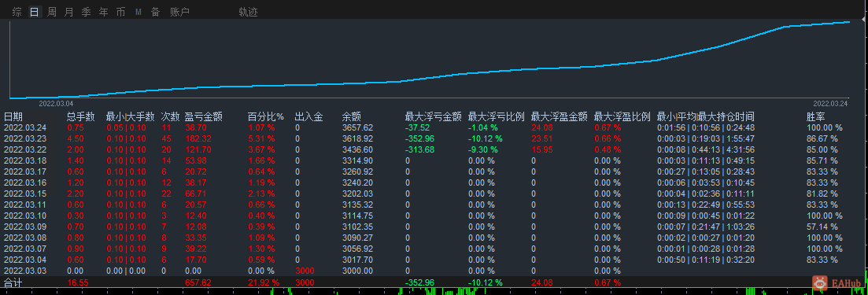Click profit value 121.70

(x=198, y=149)
